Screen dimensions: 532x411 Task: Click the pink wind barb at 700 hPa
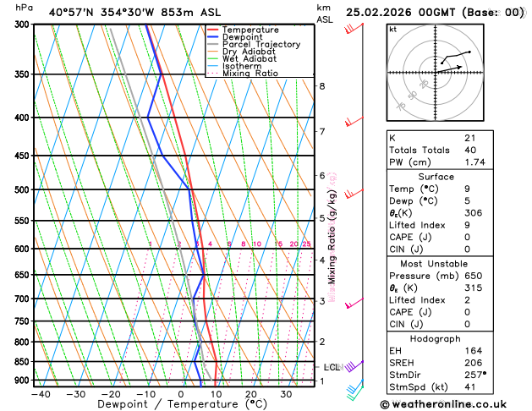(354, 303)
